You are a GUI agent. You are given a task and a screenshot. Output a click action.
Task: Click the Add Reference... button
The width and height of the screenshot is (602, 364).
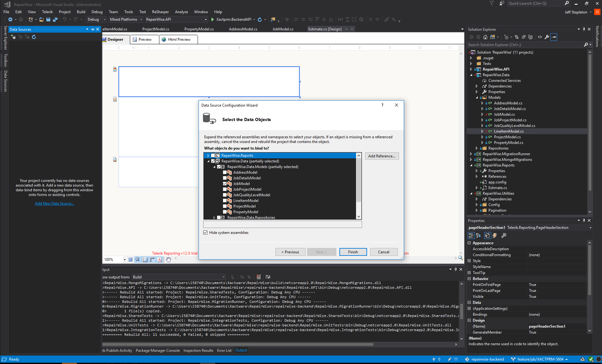tap(382, 156)
